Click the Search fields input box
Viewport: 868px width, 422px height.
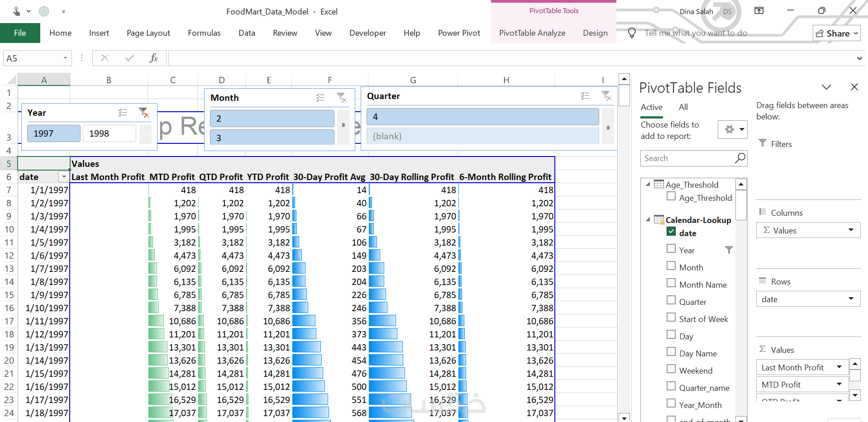687,158
